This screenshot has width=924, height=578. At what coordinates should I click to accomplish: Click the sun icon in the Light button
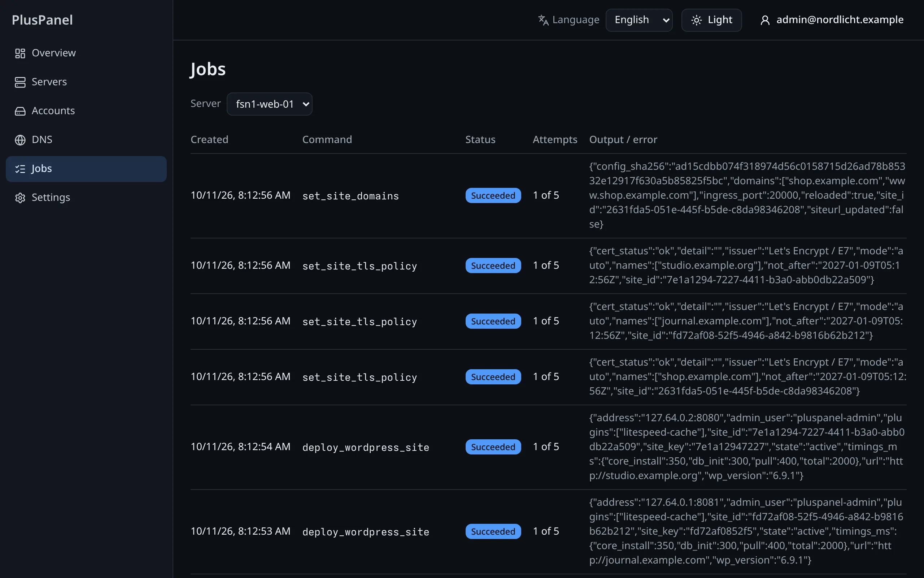tap(697, 20)
